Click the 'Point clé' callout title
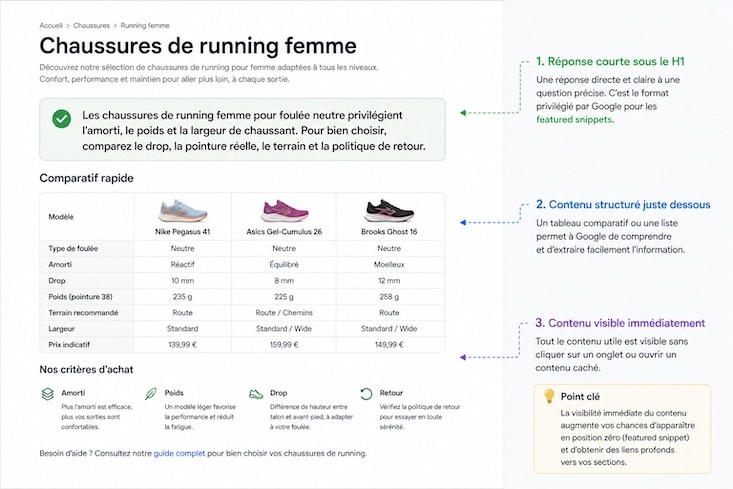733x489 pixels. (580, 396)
